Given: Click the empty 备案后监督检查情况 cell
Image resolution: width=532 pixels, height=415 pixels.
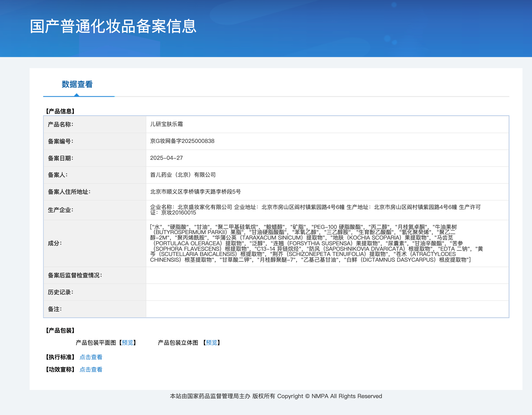Looking at the screenshot, I should pyautogui.click(x=327, y=275).
